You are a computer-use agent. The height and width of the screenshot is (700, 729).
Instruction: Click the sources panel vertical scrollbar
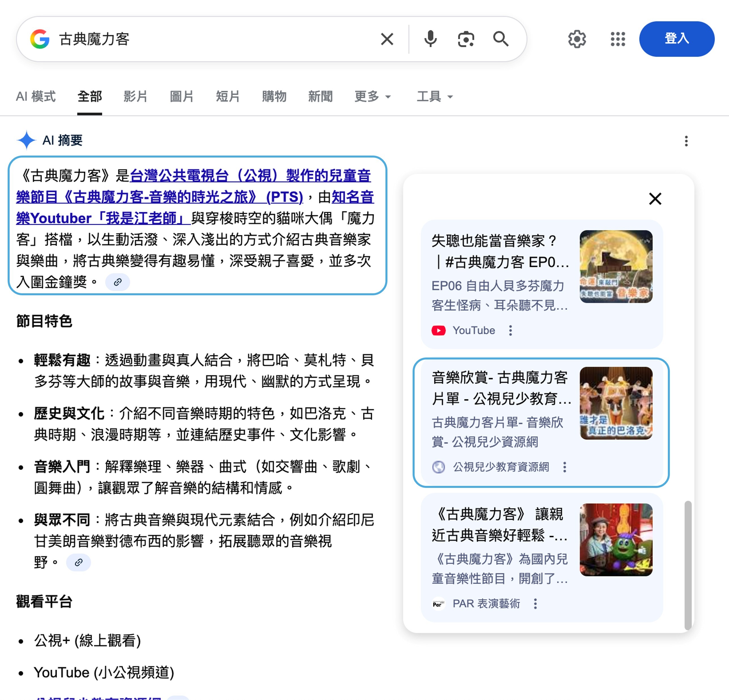coord(688,565)
